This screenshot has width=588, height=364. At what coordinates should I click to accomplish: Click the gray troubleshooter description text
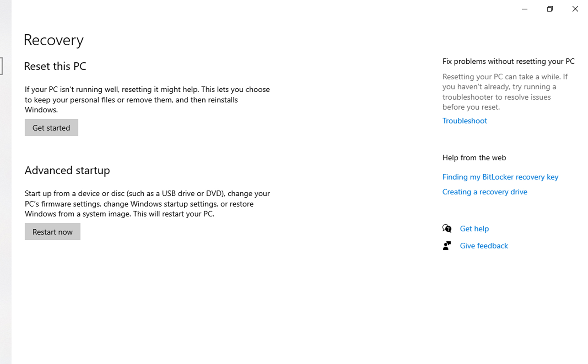(x=505, y=92)
